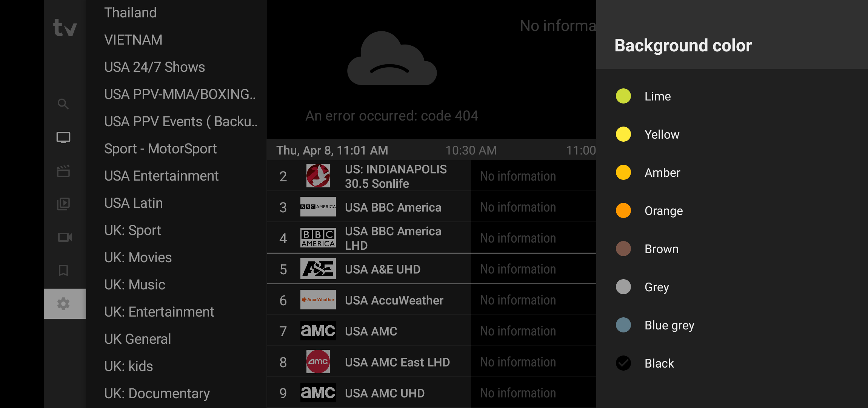Open the UK: Music category

tap(135, 284)
